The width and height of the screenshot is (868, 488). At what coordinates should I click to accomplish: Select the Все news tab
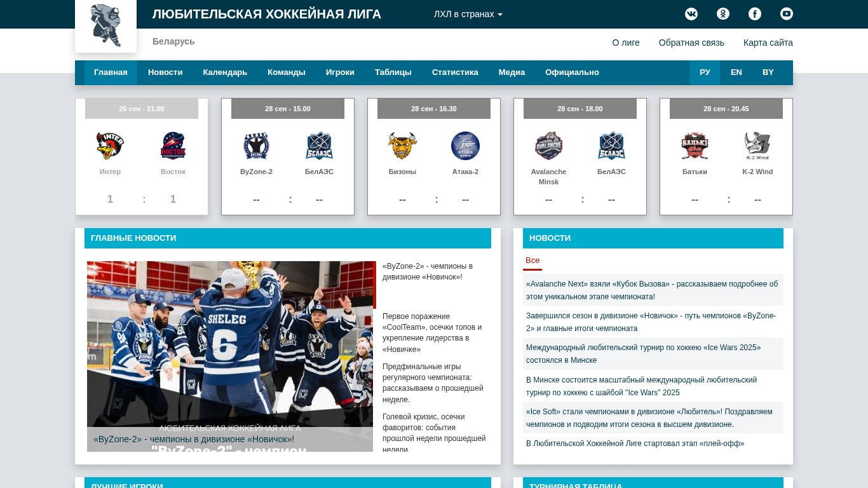click(532, 261)
